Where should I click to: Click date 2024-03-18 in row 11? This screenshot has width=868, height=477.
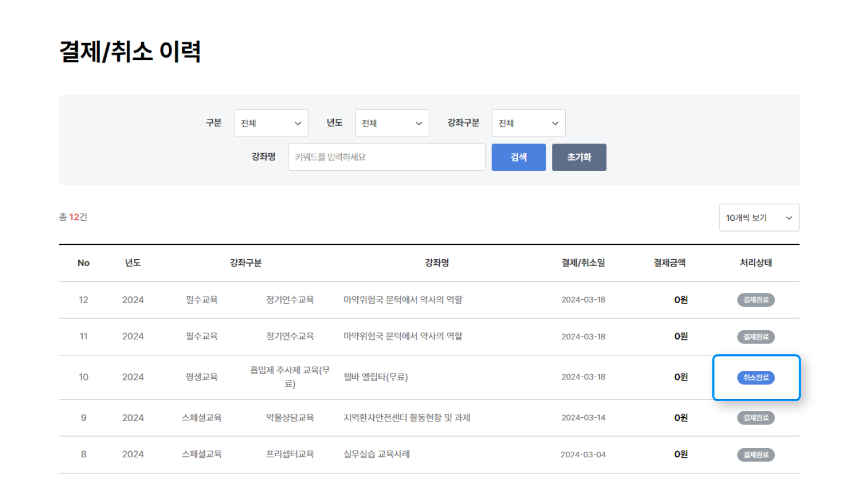pos(583,337)
